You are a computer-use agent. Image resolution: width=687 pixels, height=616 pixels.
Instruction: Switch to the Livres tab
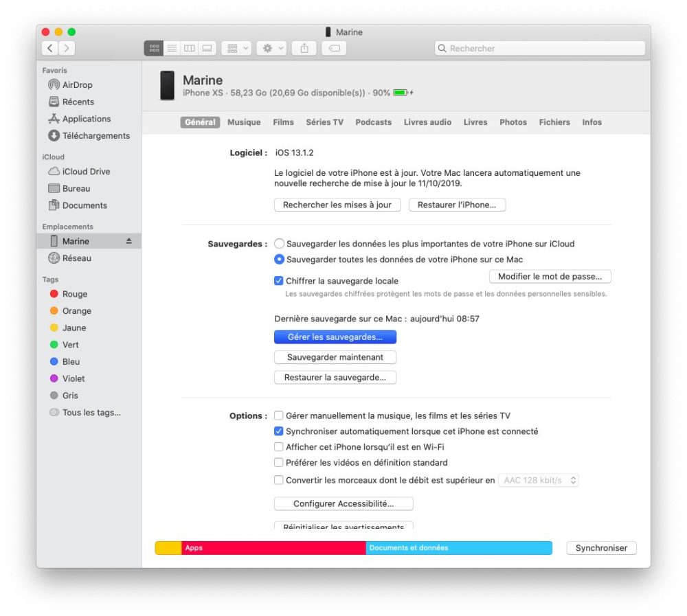tap(475, 122)
